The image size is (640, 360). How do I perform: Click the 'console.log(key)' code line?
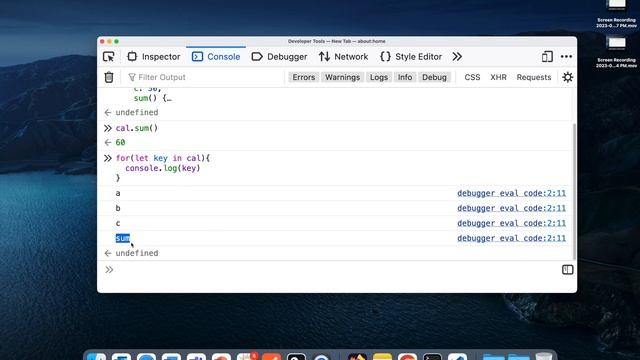pyautogui.click(x=163, y=168)
